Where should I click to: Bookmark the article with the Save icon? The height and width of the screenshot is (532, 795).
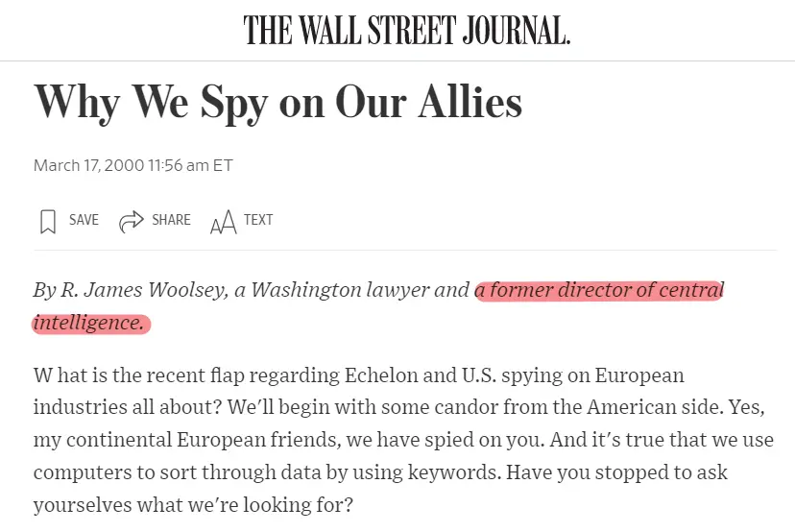tap(48, 222)
